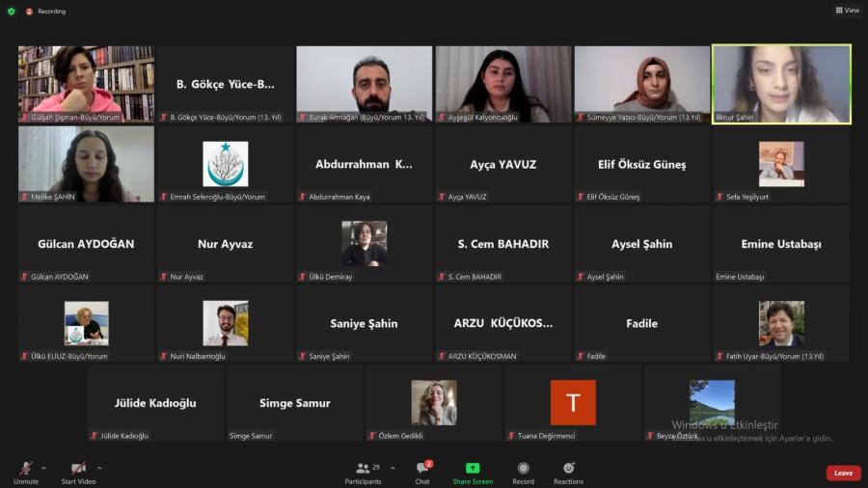
Task: Open the meeting encryption shield info
Action: 12,12
